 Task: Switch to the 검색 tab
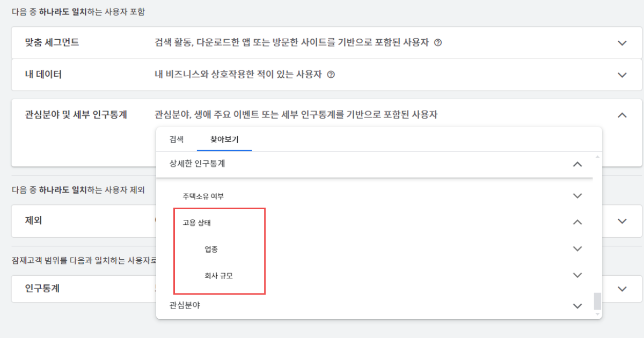pos(176,139)
